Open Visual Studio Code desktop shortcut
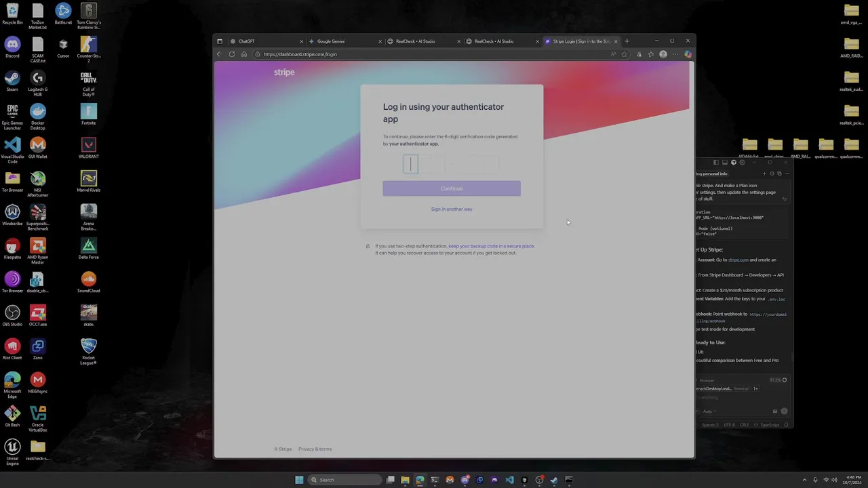The height and width of the screenshot is (488, 868). tap(12, 150)
